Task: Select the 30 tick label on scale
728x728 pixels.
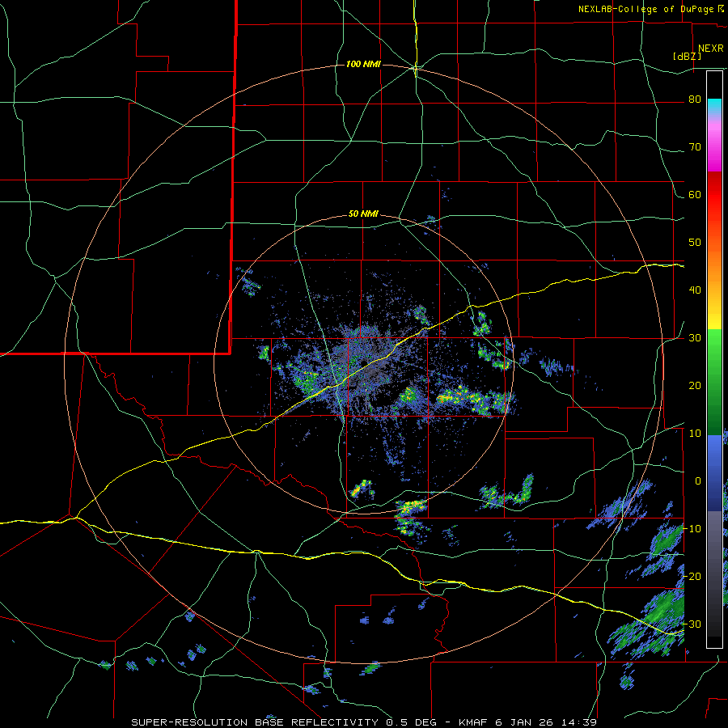Action: (695, 338)
